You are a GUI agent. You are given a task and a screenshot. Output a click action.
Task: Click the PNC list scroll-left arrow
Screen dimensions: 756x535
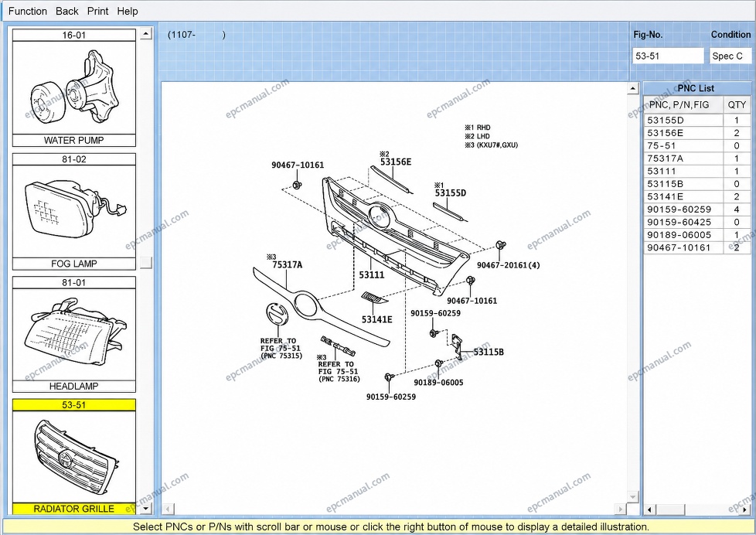point(649,509)
